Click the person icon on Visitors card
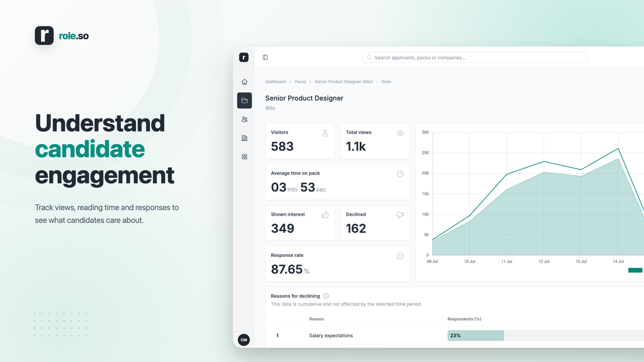 click(x=325, y=133)
